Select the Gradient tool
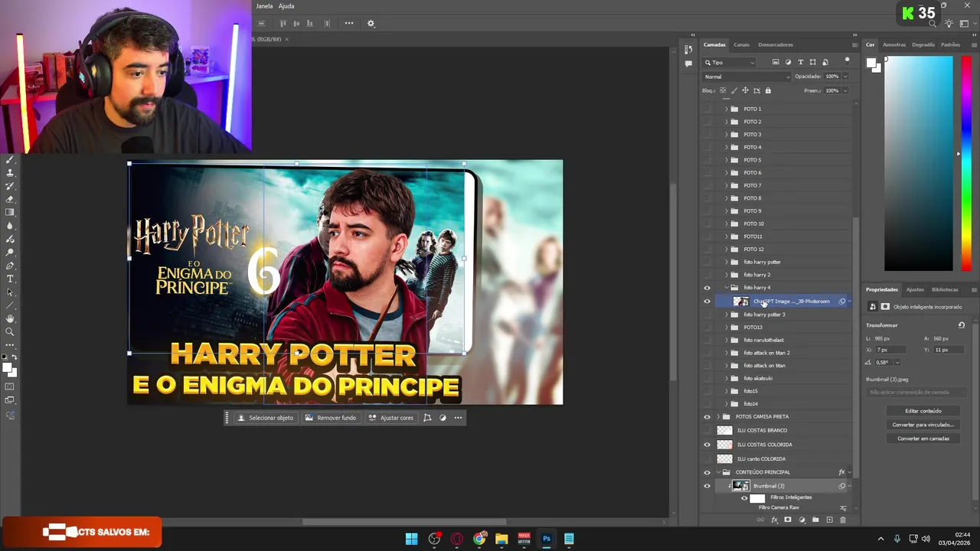The width and height of the screenshot is (980, 551). tap(10, 212)
